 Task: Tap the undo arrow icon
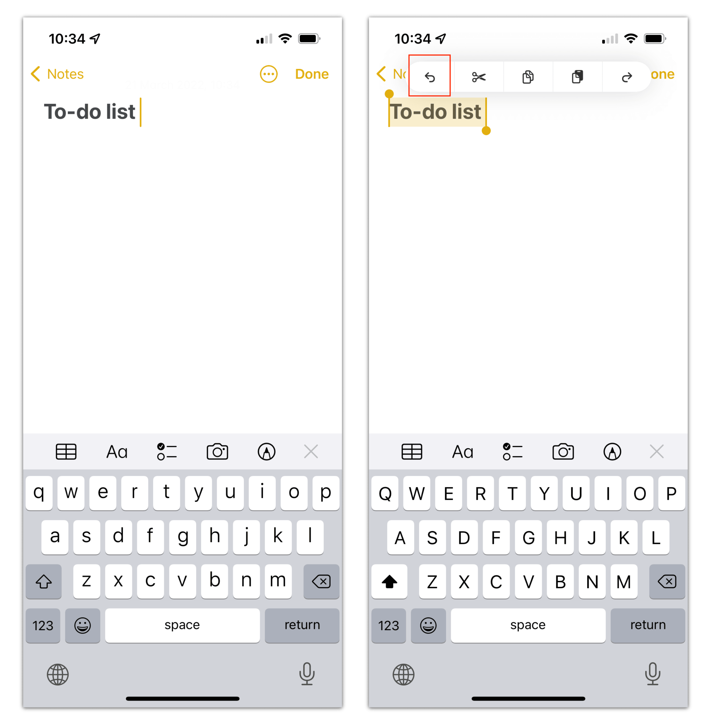pyautogui.click(x=429, y=75)
